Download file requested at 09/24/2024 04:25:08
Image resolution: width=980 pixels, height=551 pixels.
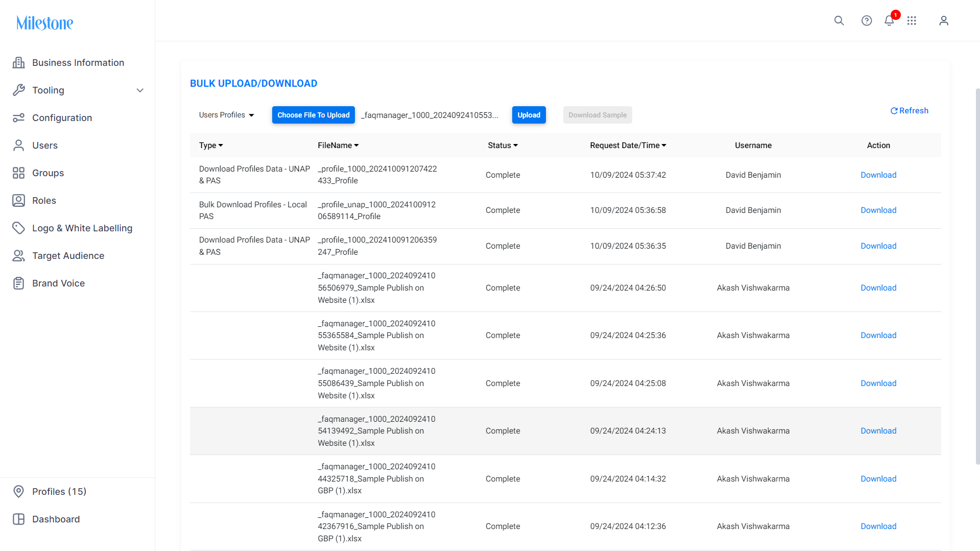[878, 384]
